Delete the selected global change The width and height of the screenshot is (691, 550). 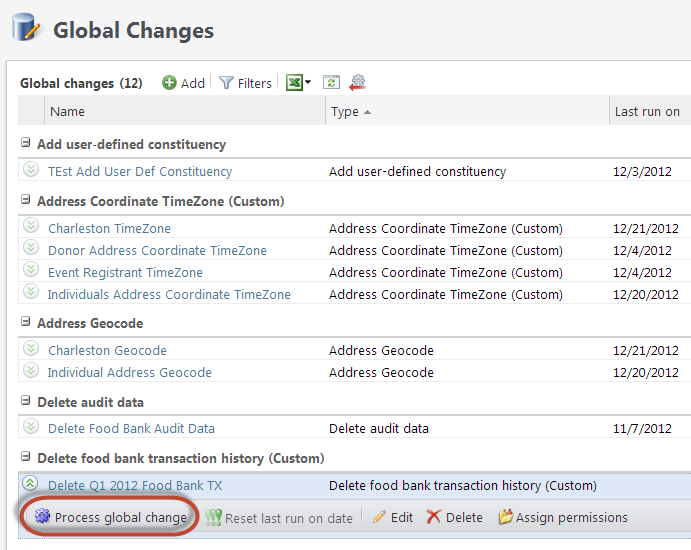coord(454,517)
